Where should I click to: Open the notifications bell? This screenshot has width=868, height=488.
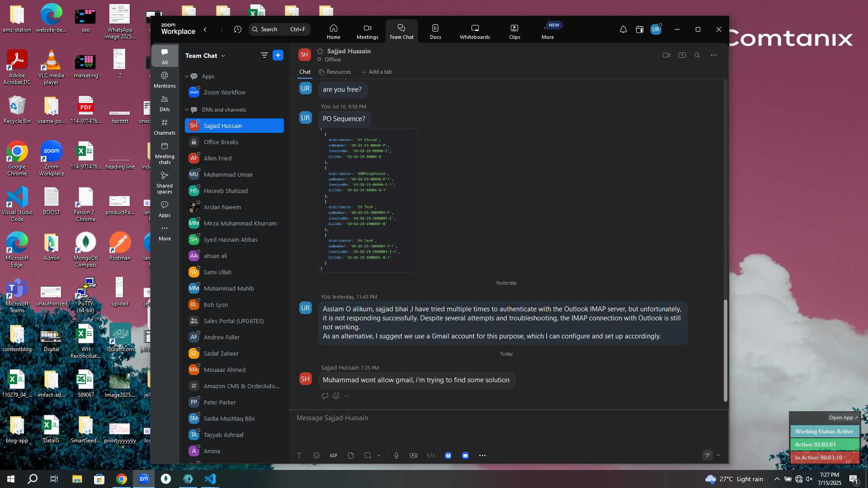pyautogui.click(x=623, y=29)
